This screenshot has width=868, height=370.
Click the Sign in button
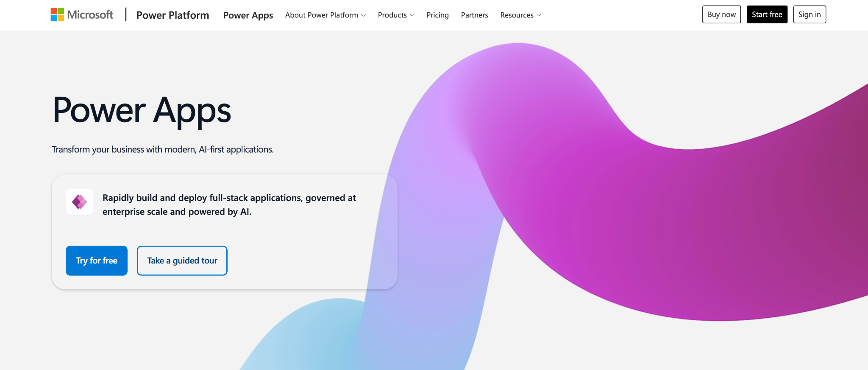[x=810, y=14]
